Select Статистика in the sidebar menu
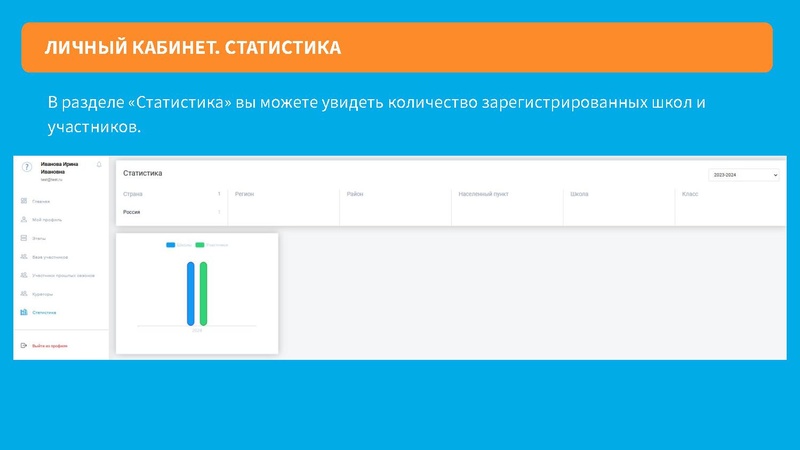800x450 pixels. 44,312
